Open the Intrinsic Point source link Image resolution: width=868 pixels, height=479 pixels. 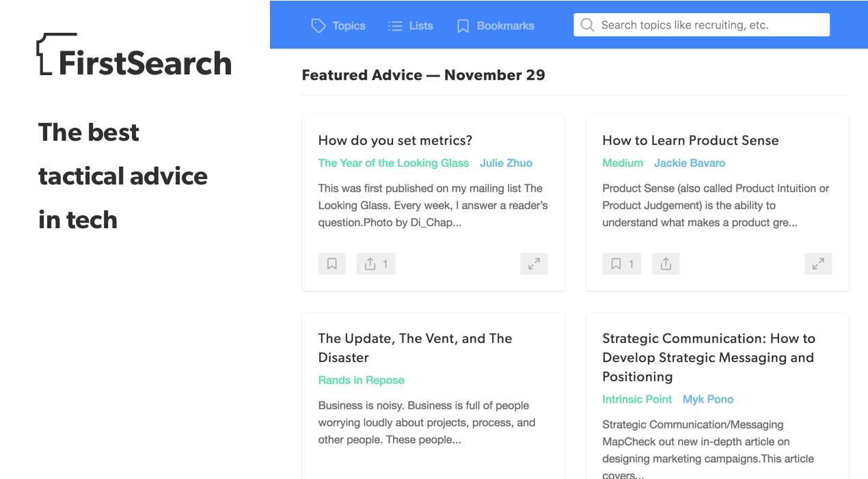[637, 399]
